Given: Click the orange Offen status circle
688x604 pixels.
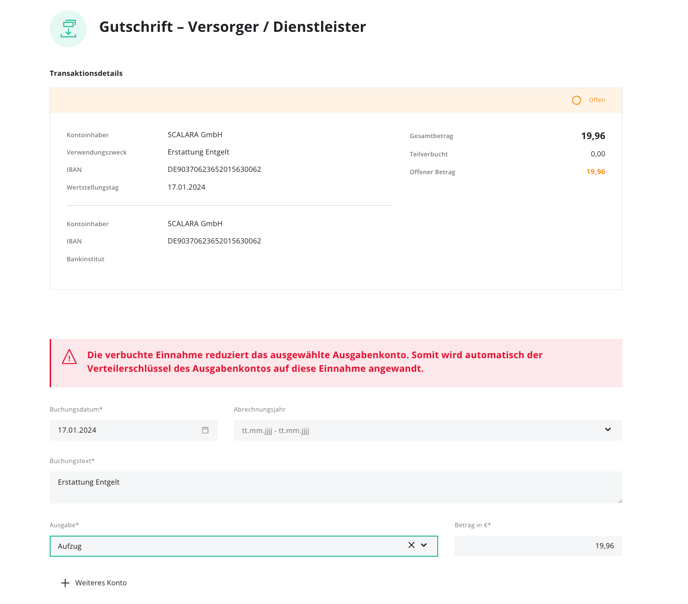Looking at the screenshot, I should point(577,100).
